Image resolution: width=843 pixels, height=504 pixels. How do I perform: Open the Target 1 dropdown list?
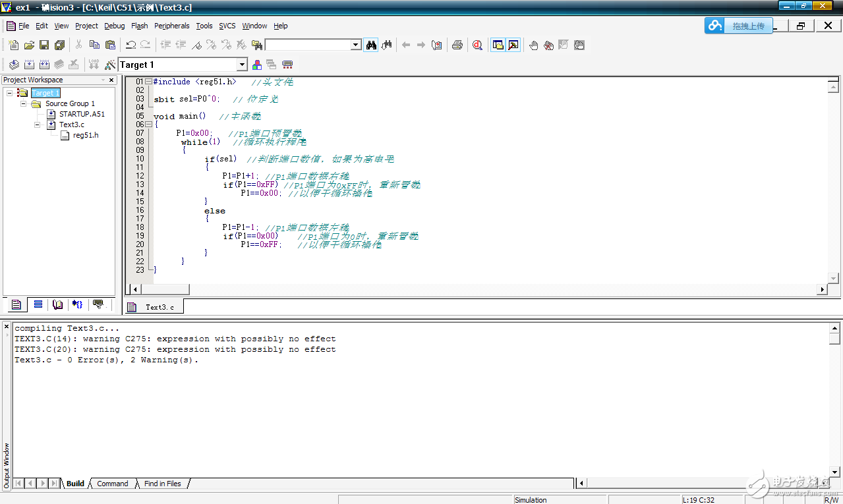tap(242, 65)
